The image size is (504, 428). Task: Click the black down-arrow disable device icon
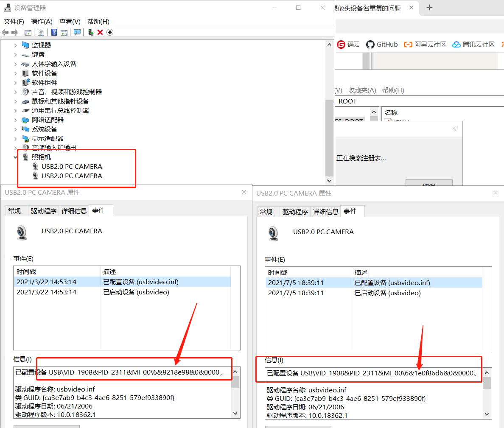tap(110, 32)
